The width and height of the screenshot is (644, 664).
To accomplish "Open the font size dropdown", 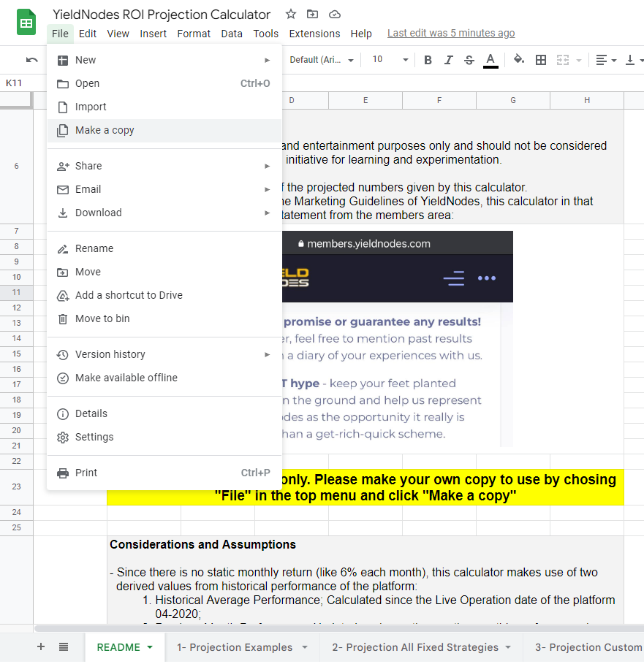I will (390, 60).
